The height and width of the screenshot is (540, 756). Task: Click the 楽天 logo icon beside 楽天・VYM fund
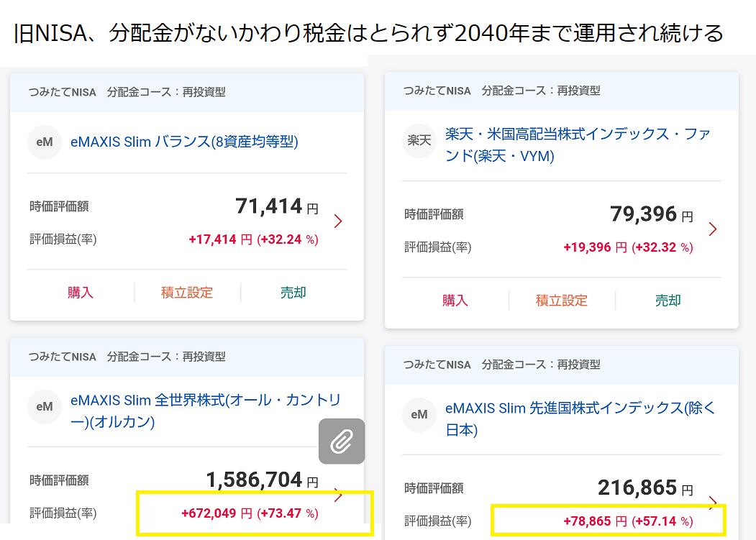(419, 140)
